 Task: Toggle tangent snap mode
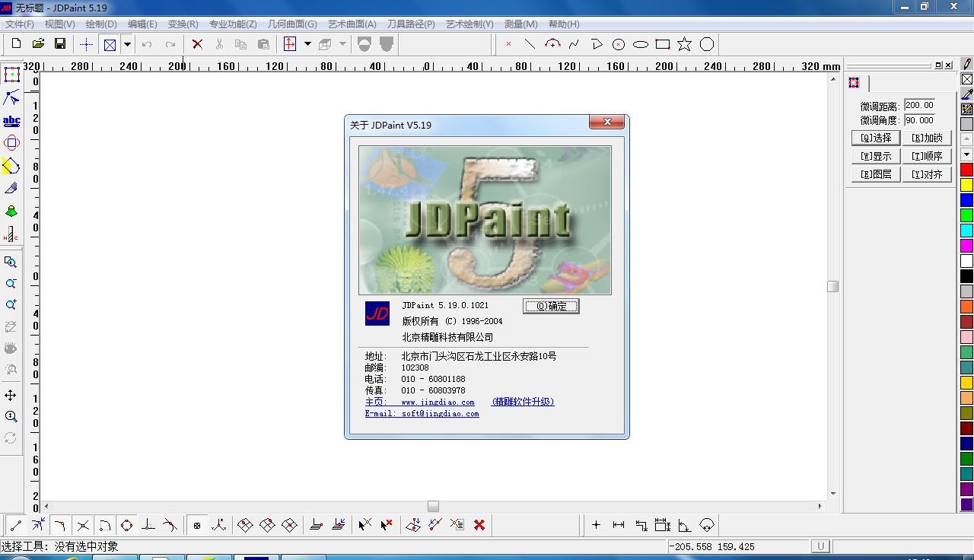click(170, 525)
